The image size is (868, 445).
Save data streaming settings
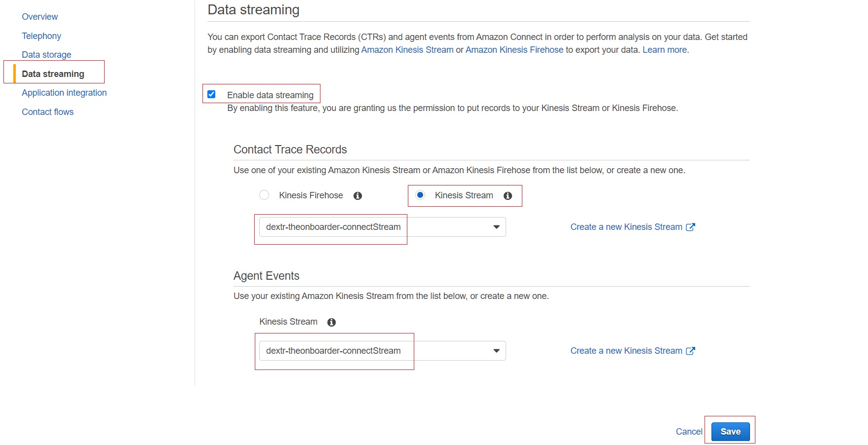tap(731, 432)
